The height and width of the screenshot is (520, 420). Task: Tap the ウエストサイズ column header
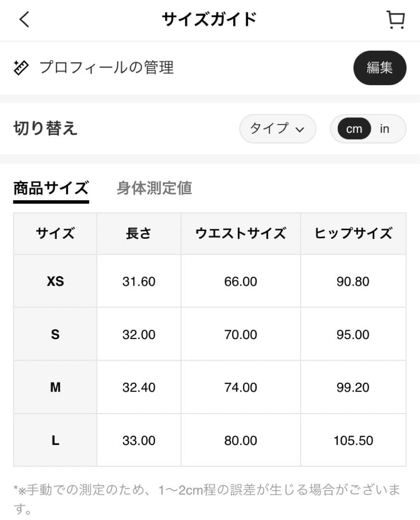point(240,234)
